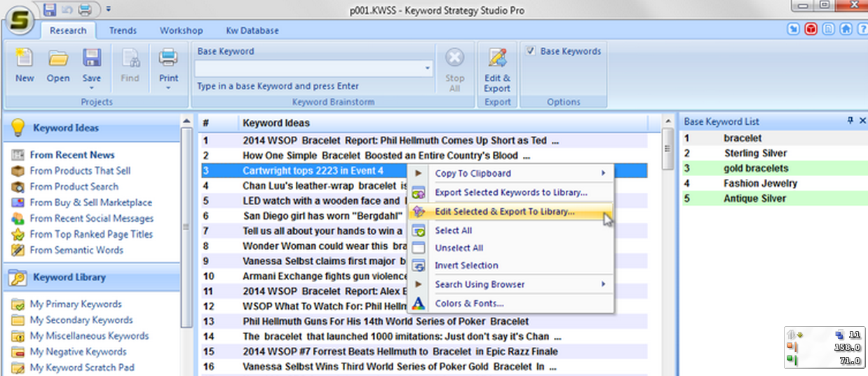Expand the Save dropdown arrow
This screenshot has width=868, height=376.
point(92,88)
